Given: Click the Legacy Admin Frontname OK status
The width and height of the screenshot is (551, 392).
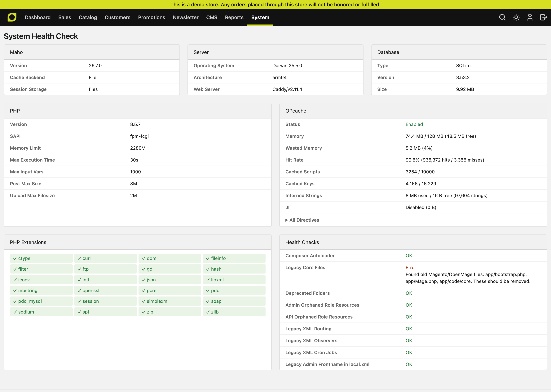Looking at the screenshot, I should tap(409, 364).
